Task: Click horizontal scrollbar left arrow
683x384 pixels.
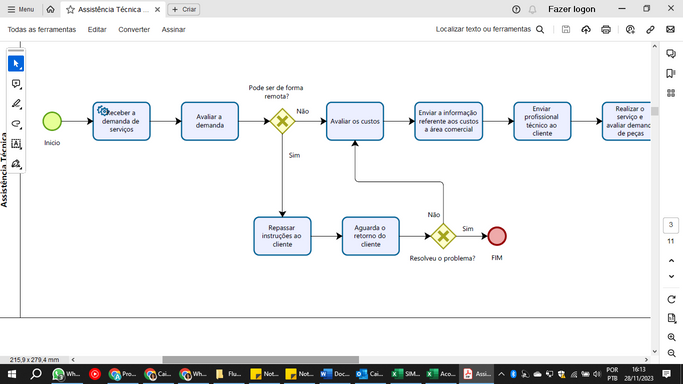Action: (x=73, y=360)
